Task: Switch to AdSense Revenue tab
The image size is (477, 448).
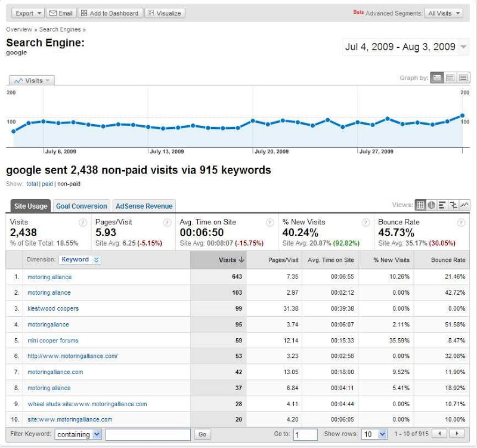Action: pyautogui.click(x=144, y=206)
